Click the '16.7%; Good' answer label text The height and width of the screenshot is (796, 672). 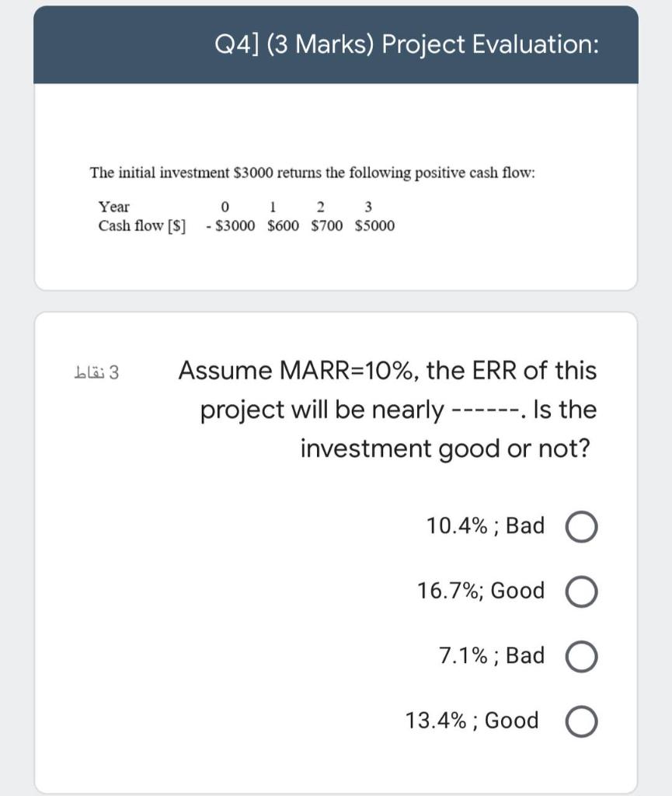(x=481, y=591)
